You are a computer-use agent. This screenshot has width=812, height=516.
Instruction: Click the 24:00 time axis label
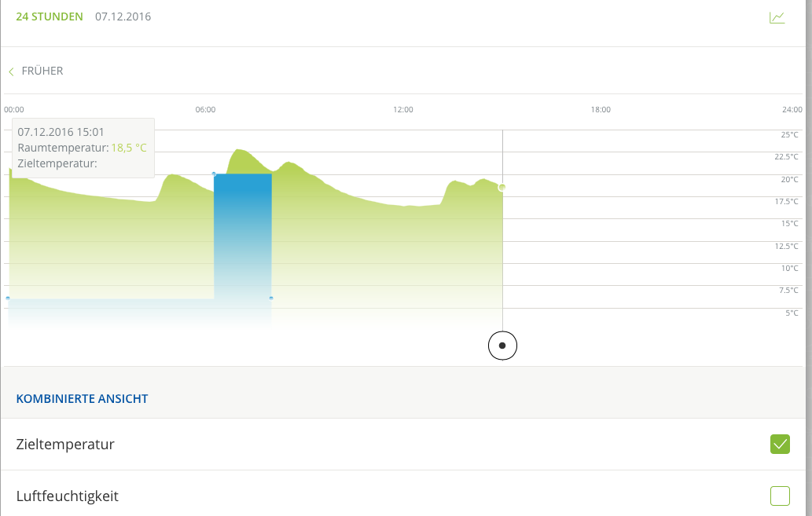tap(792, 110)
